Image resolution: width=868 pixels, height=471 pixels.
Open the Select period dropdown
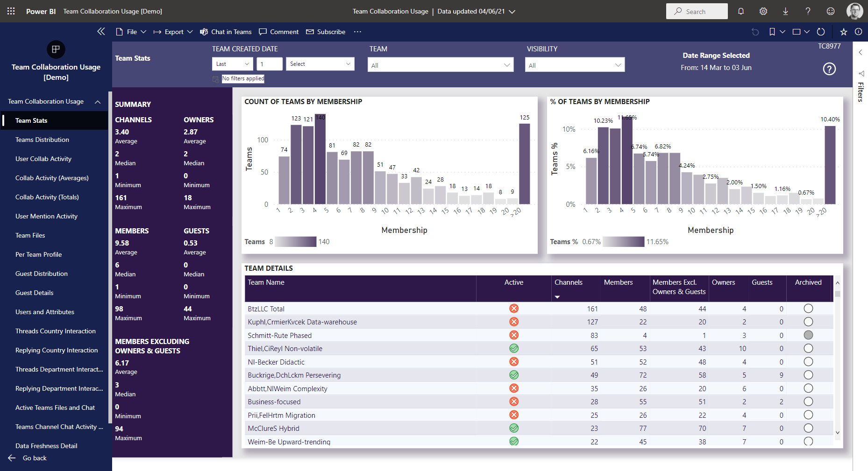tap(320, 64)
